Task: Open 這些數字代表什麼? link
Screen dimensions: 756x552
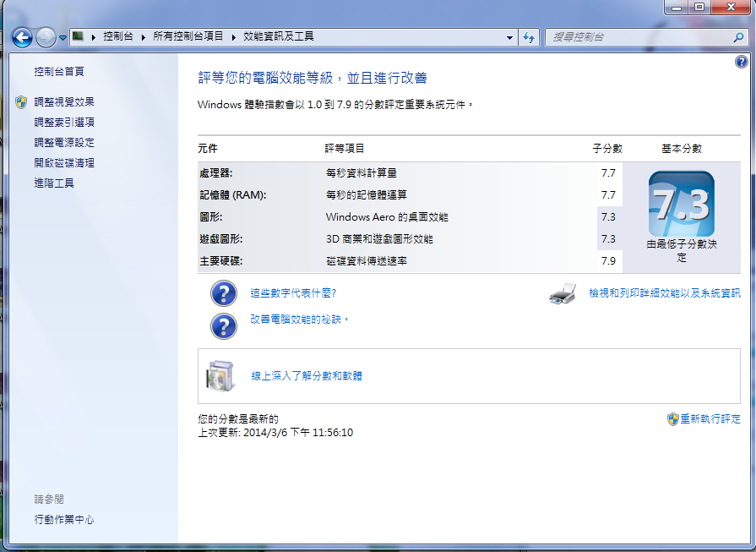Action: pos(293,292)
